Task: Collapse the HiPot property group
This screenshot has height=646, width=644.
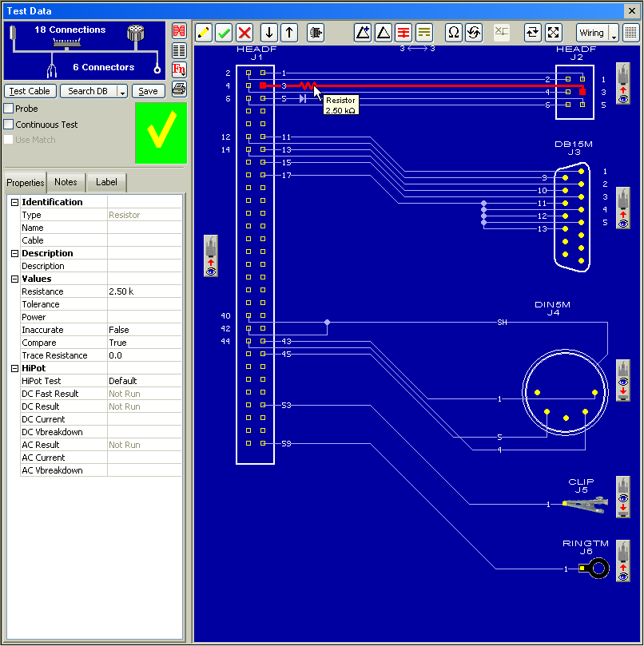Action: pos(15,368)
